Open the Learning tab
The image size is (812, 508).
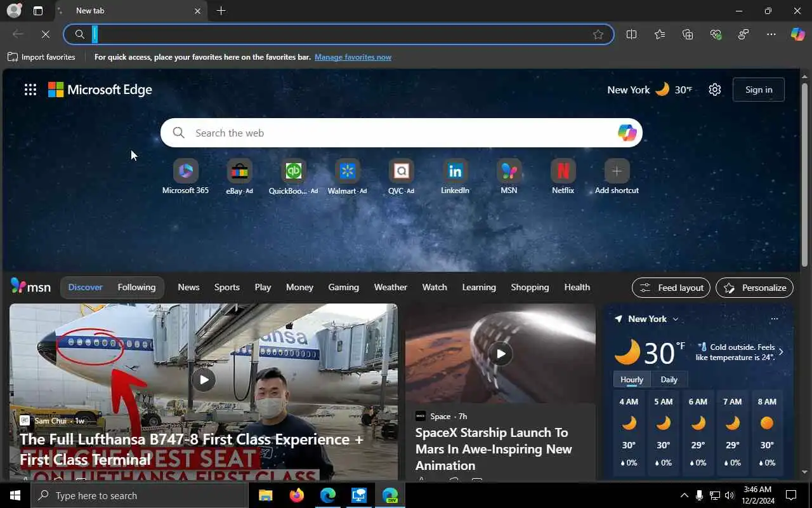[x=479, y=287]
